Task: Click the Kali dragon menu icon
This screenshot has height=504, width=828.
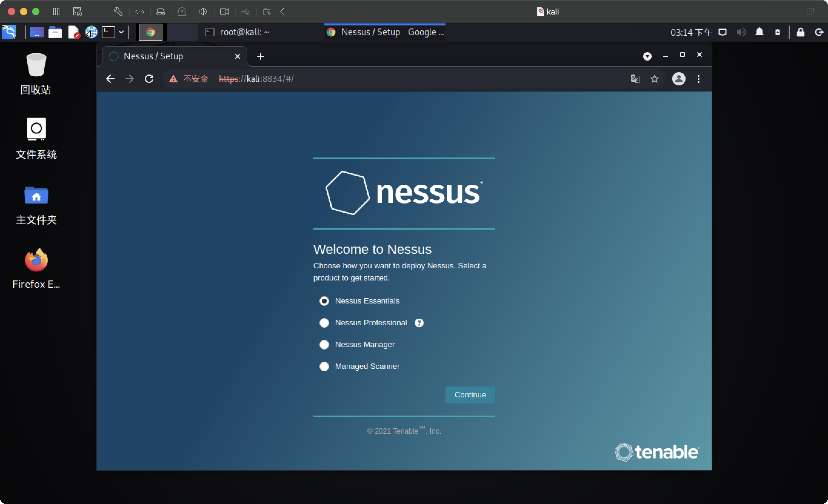Action: tap(9, 32)
